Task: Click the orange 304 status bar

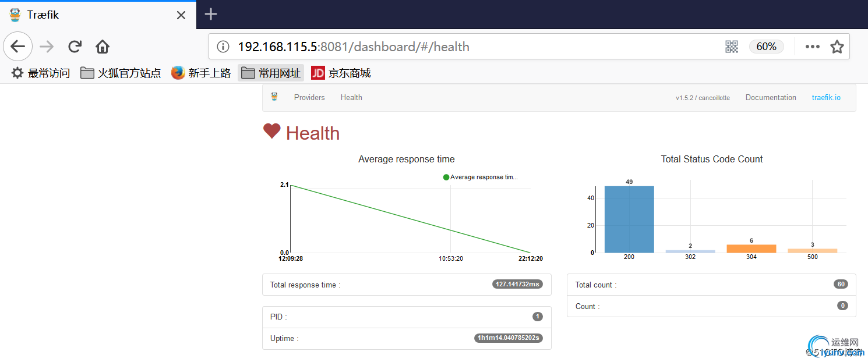Action: 751,249
